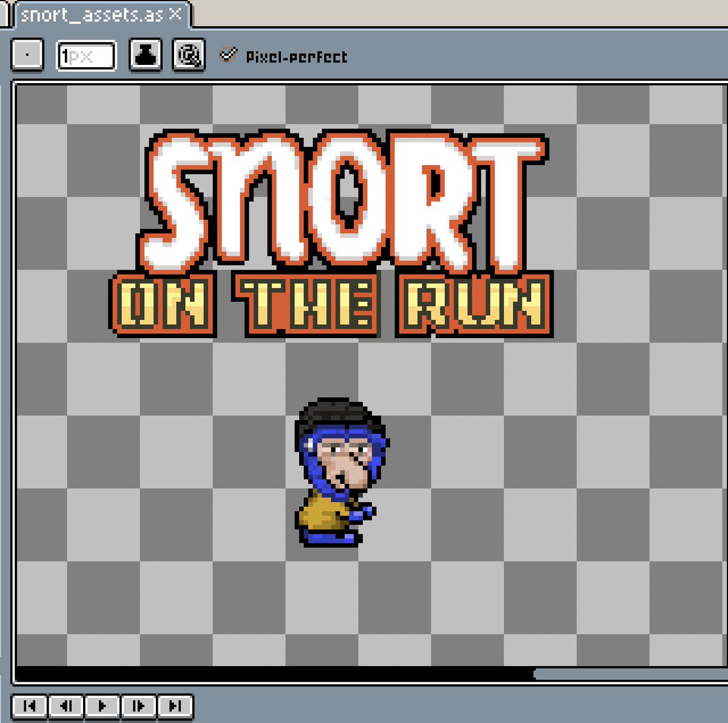Open zoom tool options flyout
Image resolution: width=728 pixels, height=723 pixels.
tap(188, 56)
